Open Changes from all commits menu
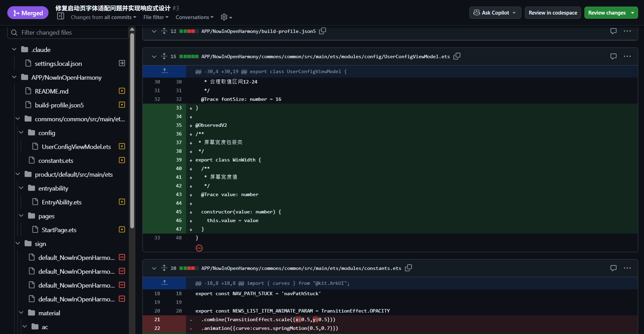This screenshot has height=334, width=644. pyautogui.click(x=103, y=17)
